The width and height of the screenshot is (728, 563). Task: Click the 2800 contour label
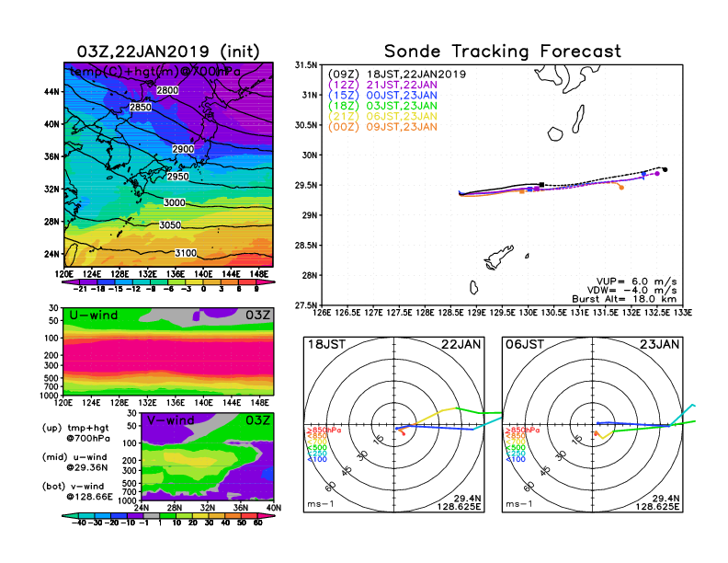pyautogui.click(x=167, y=90)
